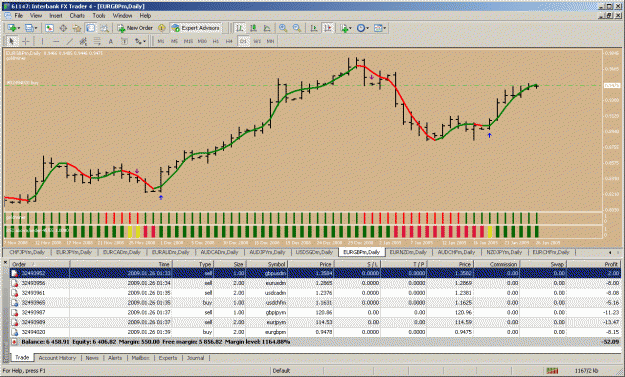625x377 pixels.
Task: Zoom out on the chart
Action: pos(297,28)
